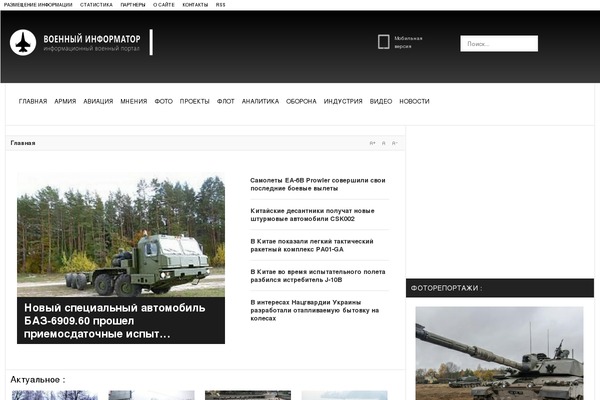Open the Мобильная версия link

[408, 42]
